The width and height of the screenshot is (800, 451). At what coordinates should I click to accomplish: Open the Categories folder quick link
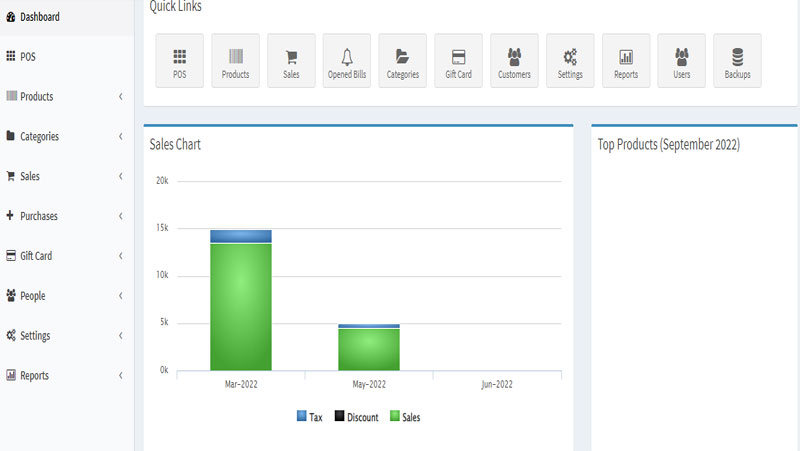point(403,61)
